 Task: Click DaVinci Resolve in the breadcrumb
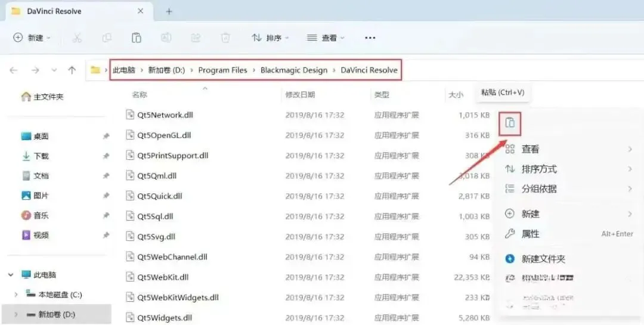pos(369,70)
